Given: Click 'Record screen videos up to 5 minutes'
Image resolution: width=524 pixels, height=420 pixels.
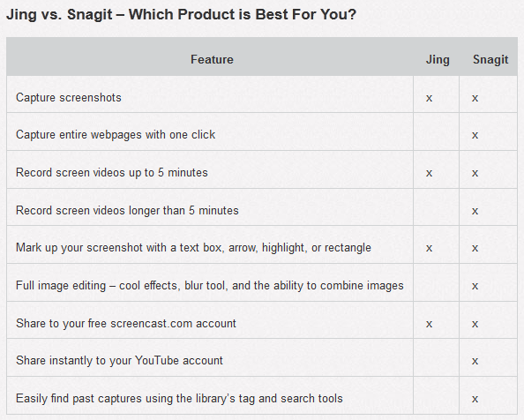Looking at the screenshot, I should click(x=112, y=173).
